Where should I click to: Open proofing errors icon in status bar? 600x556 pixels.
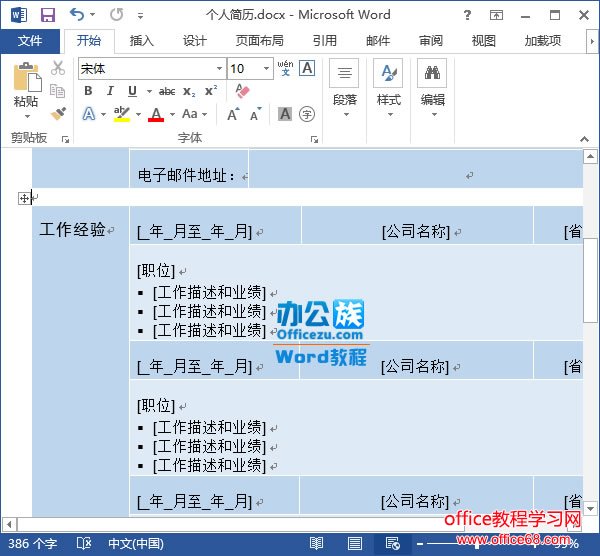click(84, 543)
